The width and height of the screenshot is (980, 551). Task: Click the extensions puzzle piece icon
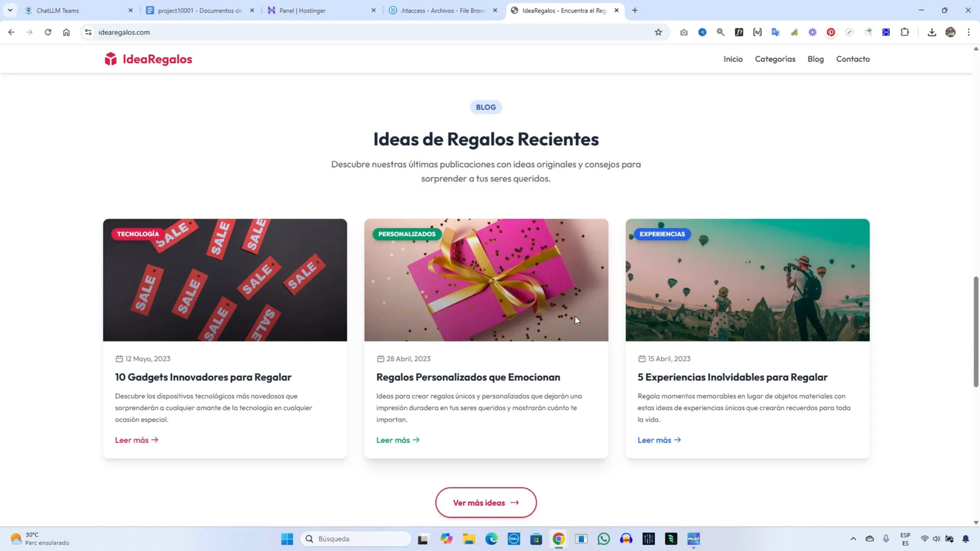pyautogui.click(x=905, y=32)
